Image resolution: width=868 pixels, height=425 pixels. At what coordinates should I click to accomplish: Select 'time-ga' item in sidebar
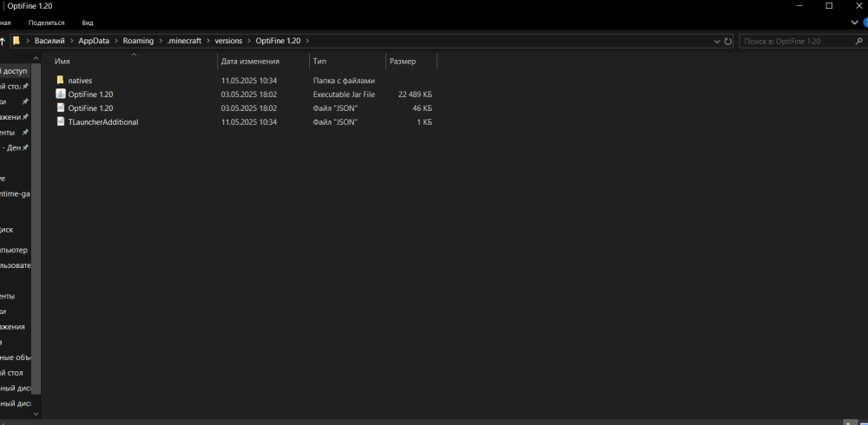click(x=15, y=193)
